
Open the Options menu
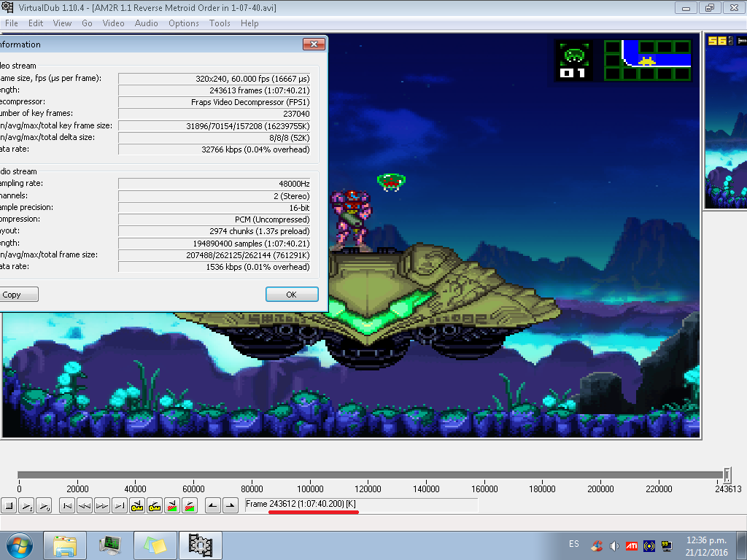(x=183, y=23)
